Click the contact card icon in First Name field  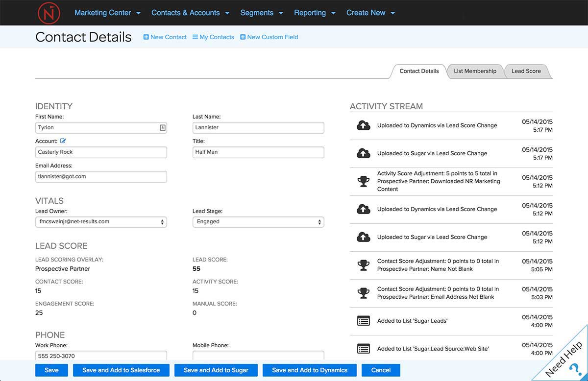[163, 128]
